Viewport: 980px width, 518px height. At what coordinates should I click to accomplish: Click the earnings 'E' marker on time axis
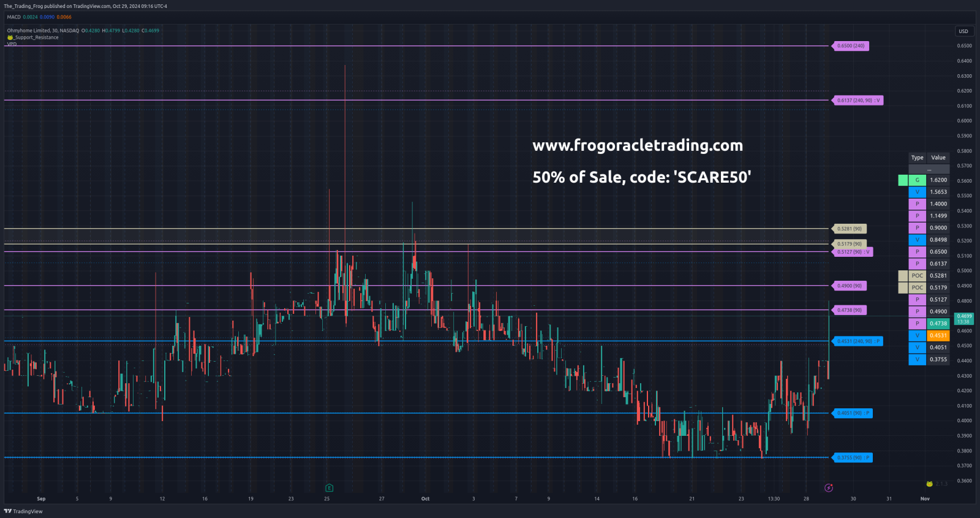pyautogui.click(x=329, y=488)
